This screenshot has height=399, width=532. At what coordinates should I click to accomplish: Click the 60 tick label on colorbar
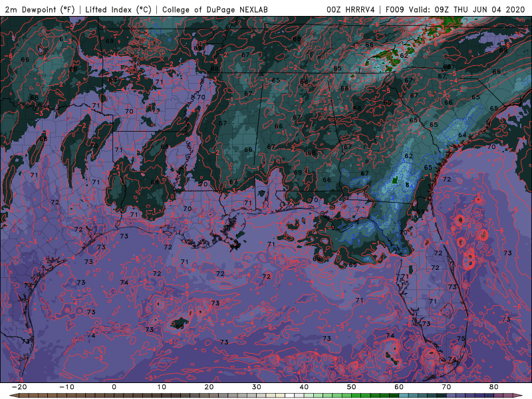tap(399, 387)
